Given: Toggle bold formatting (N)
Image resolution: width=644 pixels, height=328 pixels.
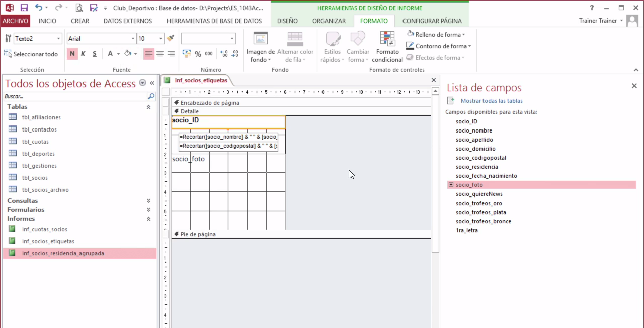Looking at the screenshot, I should [72, 53].
